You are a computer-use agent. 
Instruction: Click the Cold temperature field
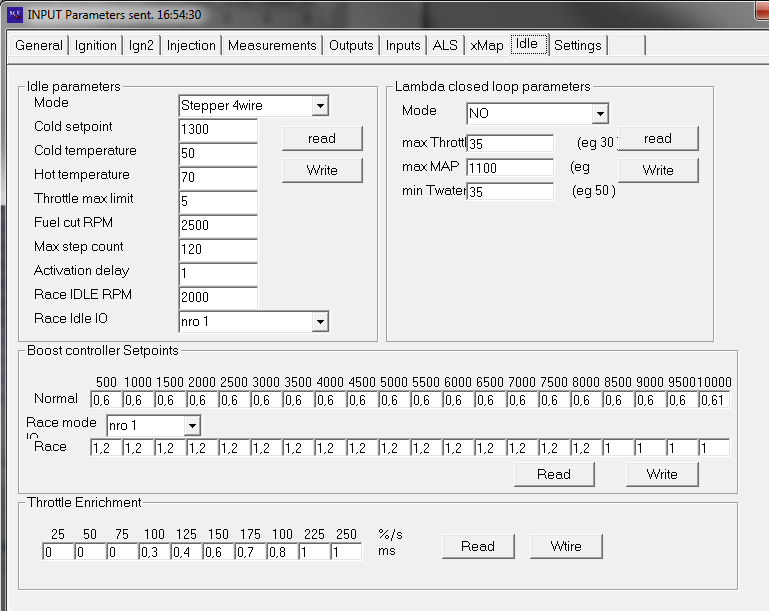218,154
